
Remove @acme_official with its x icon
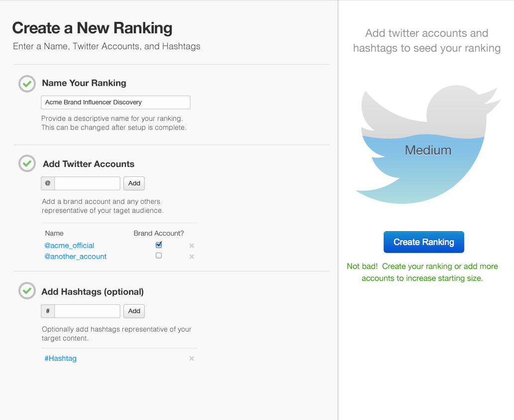click(x=192, y=246)
